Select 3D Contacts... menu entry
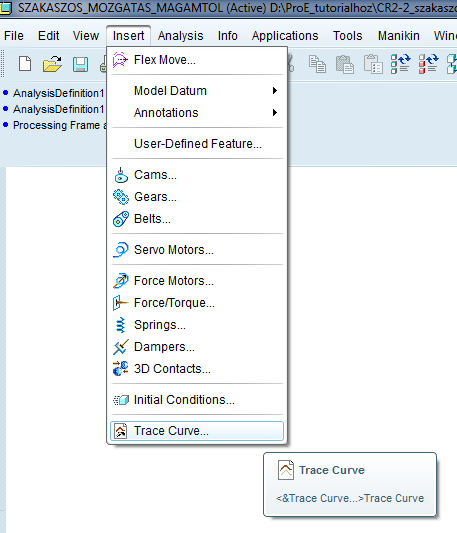 (197, 369)
